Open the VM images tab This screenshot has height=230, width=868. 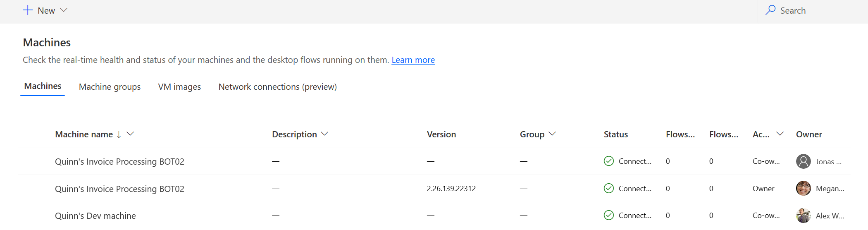pyautogui.click(x=179, y=87)
